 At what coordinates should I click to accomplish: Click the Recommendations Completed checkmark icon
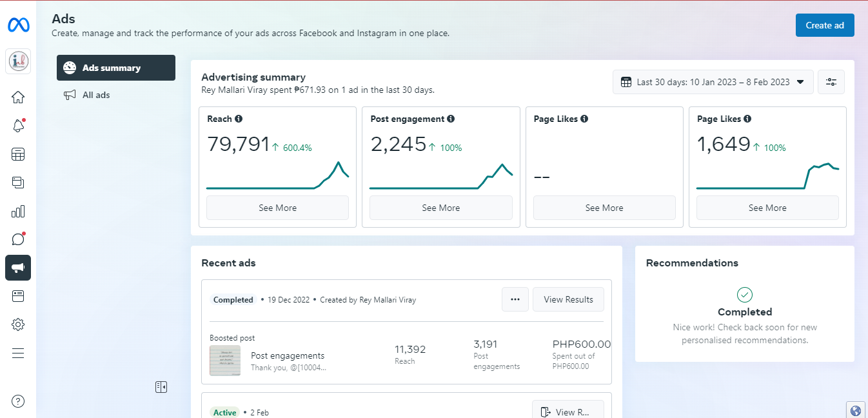tap(745, 295)
